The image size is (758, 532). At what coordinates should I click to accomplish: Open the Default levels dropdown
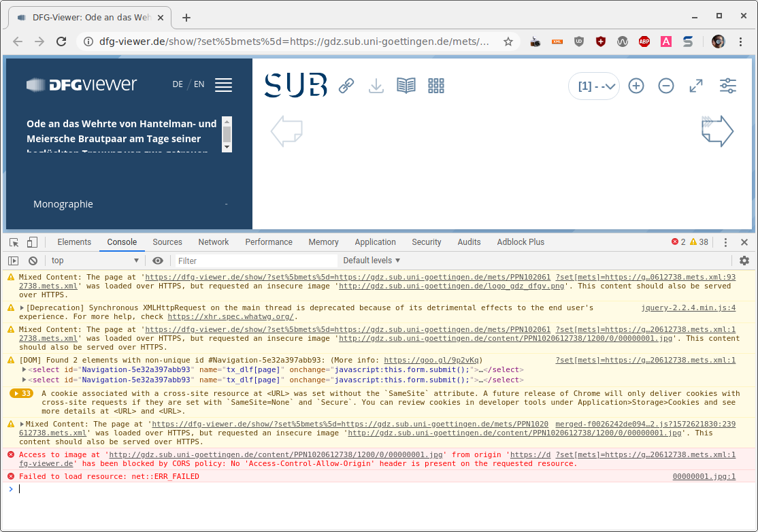click(x=372, y=261)
